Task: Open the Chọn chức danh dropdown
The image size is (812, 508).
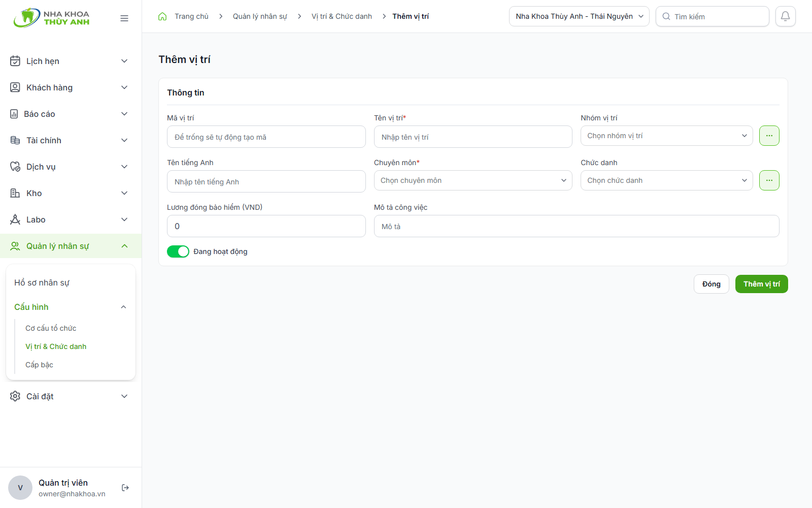Action: tap(667, 180)
